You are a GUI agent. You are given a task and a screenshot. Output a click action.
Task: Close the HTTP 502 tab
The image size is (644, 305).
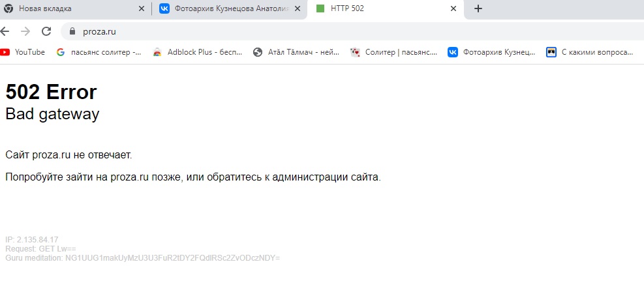point(453,8)
